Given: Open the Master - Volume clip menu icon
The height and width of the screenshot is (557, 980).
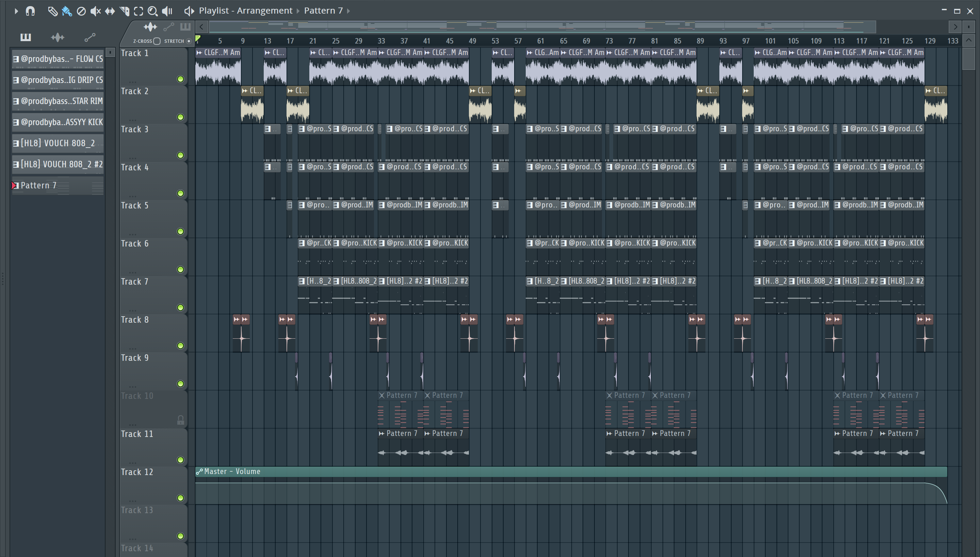Looking at the screenshot, I should point(199,472).
